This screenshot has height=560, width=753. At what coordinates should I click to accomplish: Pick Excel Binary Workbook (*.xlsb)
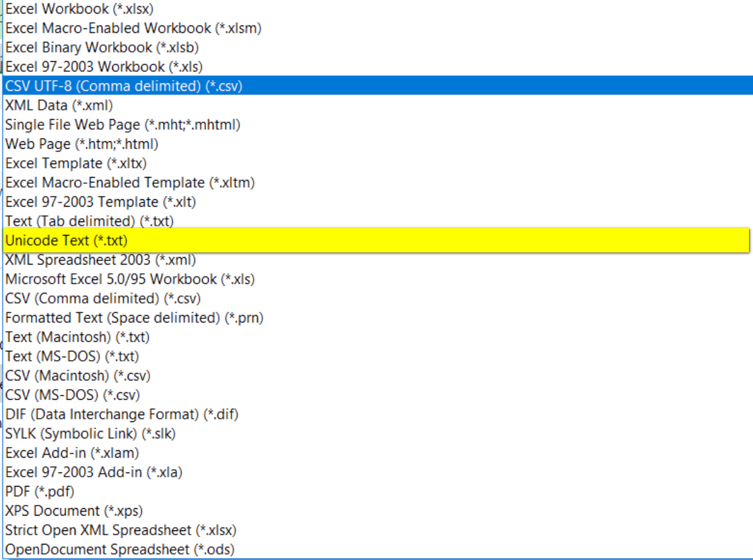coord(378,48)
